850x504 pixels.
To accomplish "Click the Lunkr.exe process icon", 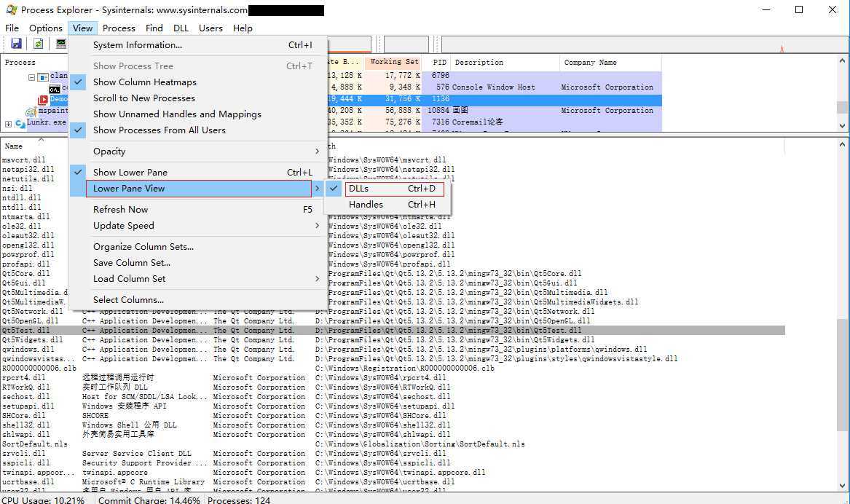I will click(x=20, y=124).
